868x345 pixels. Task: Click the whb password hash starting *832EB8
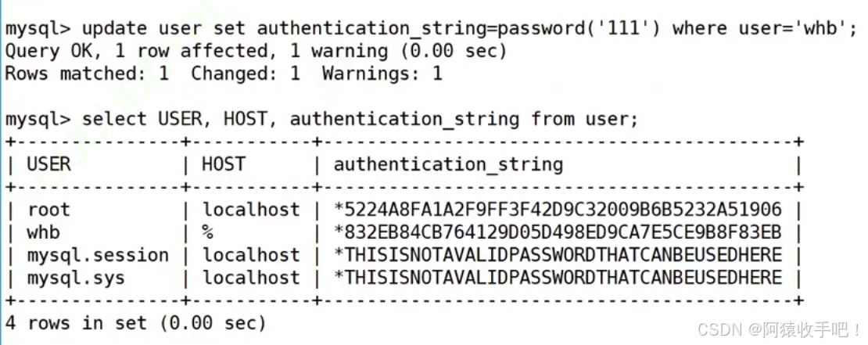click(x=558, y=232)
